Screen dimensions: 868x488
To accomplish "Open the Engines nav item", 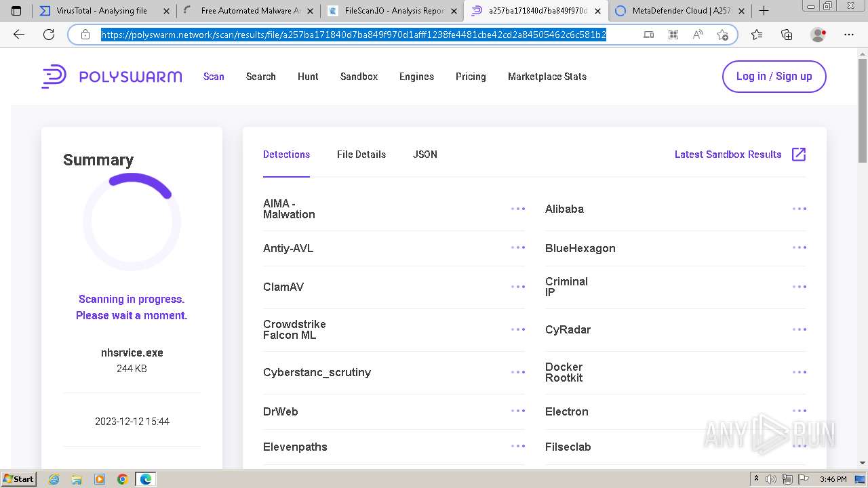I will tap(416, 77).
